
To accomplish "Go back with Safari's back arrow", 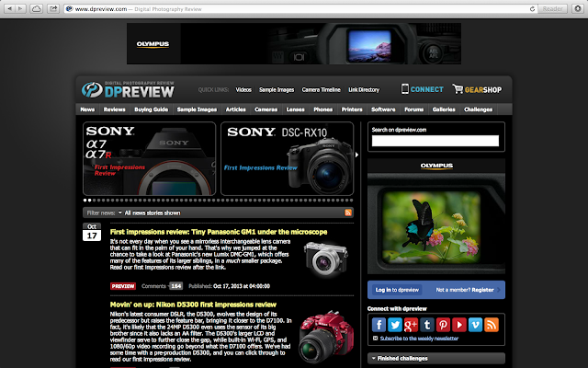I will (10, 8).
